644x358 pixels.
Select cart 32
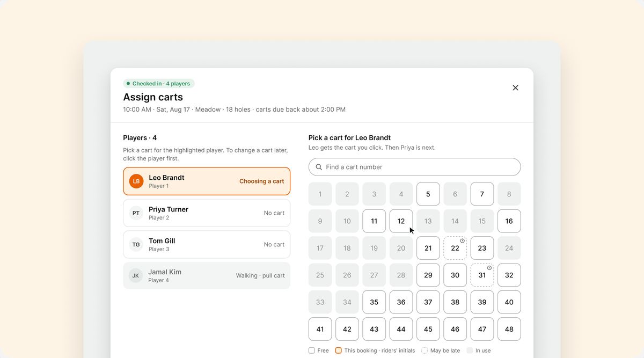point(509,275)
